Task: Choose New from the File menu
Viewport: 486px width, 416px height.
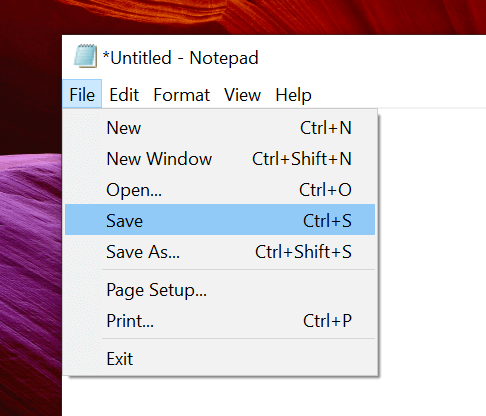Action: coord(220,128)
